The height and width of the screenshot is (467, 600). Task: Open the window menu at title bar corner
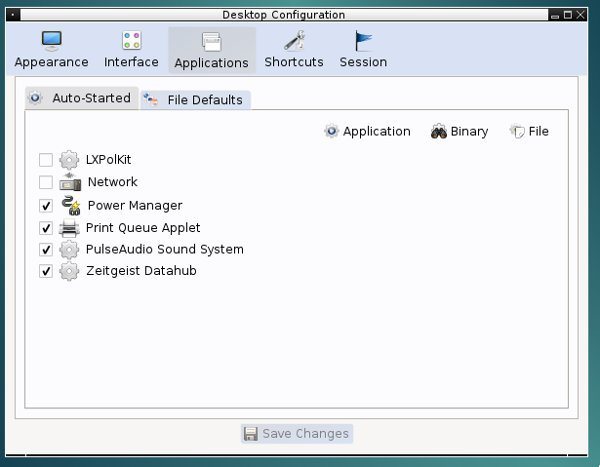pyautogui.click(x=13, y=15)
